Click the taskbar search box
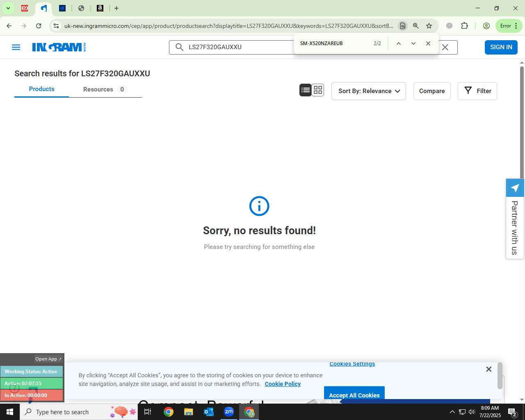This screenshot has height=420, width=525. pyautogui.click(x=79, y=412)
